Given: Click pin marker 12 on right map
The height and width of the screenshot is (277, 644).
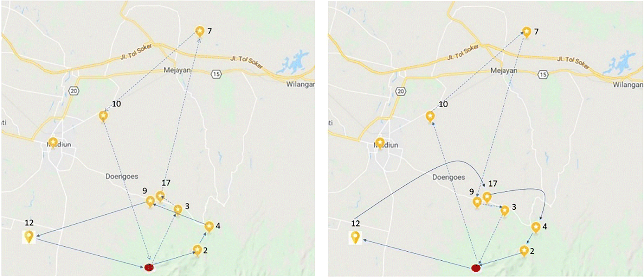Looking at the screenshot, I should click(x=355, y=238).
